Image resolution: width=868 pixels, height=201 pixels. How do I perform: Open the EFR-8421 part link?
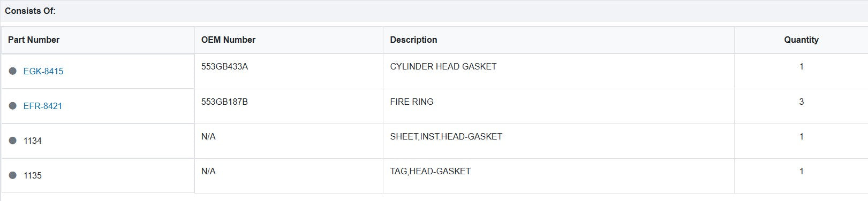click(x=43, y=106)
